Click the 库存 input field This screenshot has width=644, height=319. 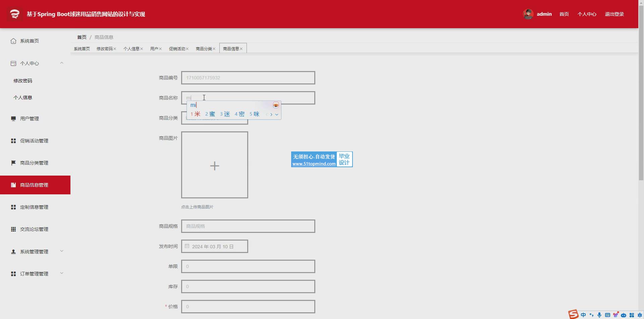point(248,286)
